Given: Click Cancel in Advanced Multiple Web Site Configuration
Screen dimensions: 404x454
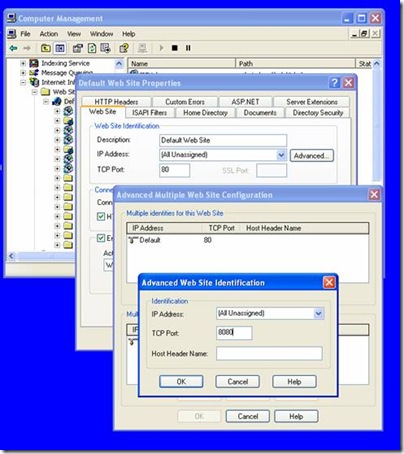Looking at the screenshot, I should click(x=248, y=416).
